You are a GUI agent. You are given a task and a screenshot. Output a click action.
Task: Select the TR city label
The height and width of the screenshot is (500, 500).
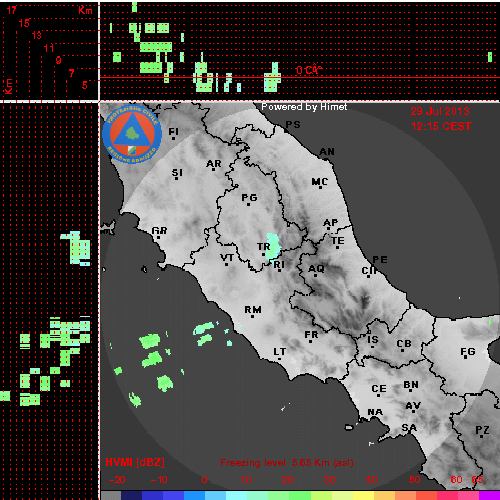click(x=263, y=247)
